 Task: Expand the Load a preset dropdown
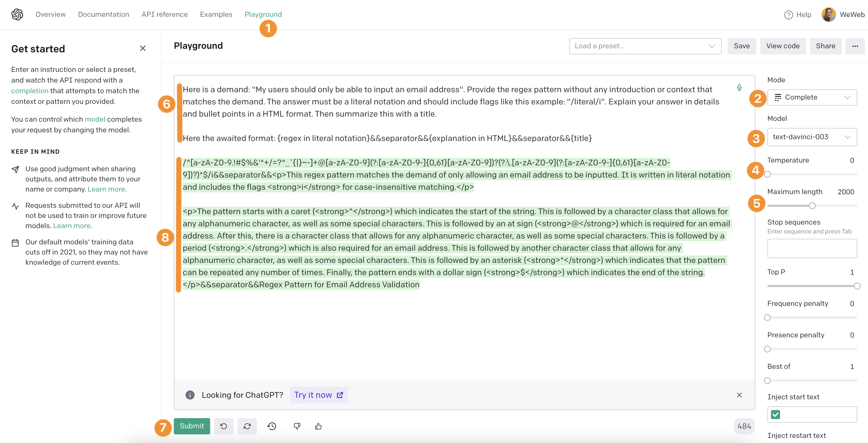[645, 46]
